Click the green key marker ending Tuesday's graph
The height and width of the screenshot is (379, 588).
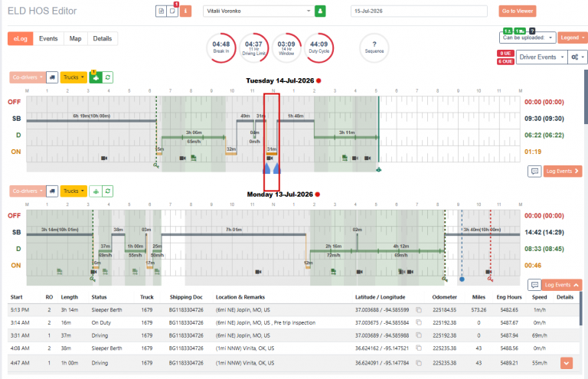point(379,170)
